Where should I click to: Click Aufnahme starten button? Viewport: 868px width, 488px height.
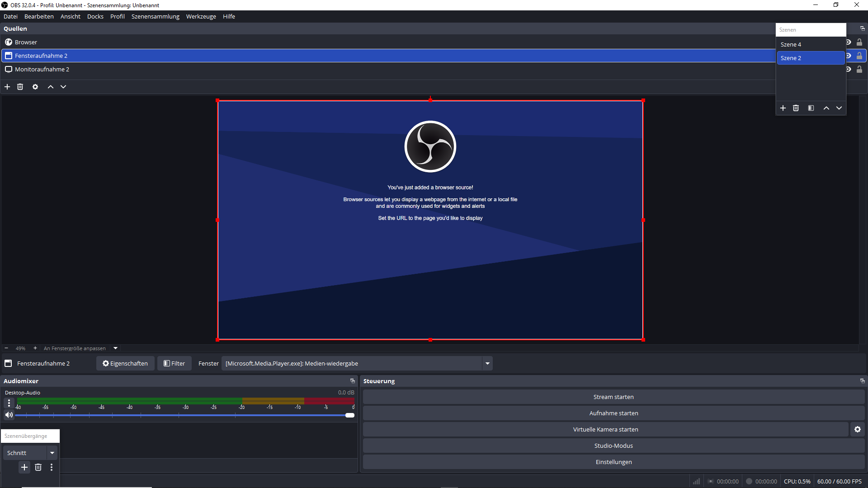click(x=613, y=413)
